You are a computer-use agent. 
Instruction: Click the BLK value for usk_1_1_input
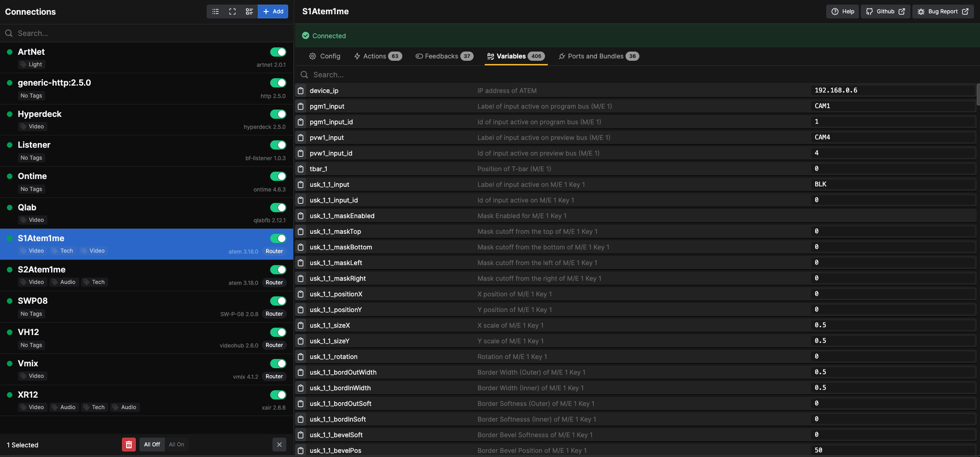pos(821,185)
